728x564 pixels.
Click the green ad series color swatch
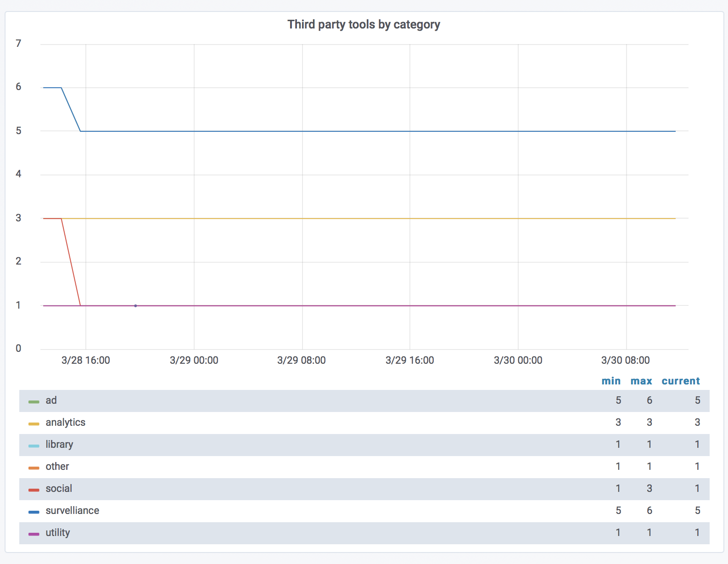[34, 402]
